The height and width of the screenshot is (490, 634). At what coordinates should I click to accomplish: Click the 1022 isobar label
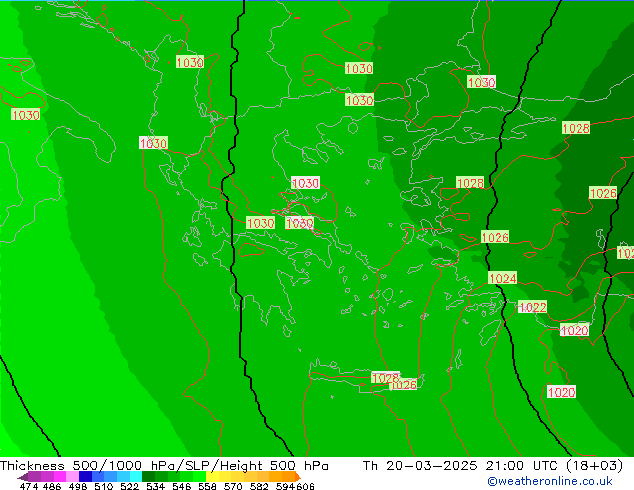tap(533, 307)
